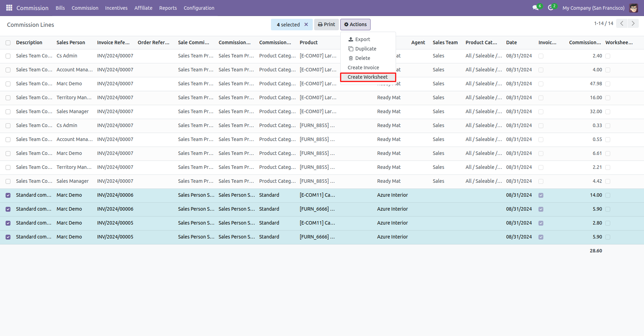Open the conversations chat icon
644x336 pixels.
coord(536,8)
